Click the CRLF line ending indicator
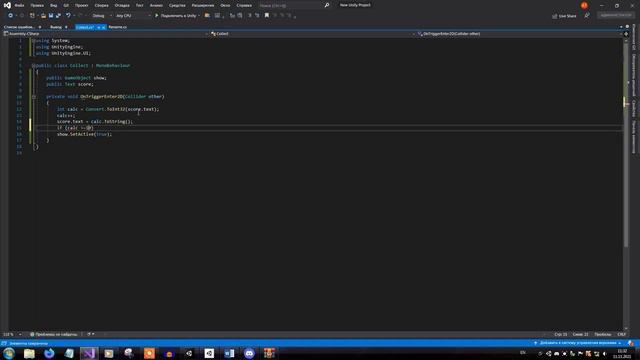Screen dimensions: 640x360 coord(621,334)
